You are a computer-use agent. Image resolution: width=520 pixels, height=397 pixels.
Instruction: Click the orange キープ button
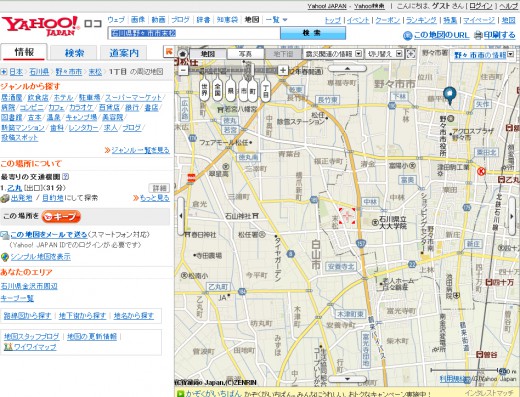click(61, 217)
